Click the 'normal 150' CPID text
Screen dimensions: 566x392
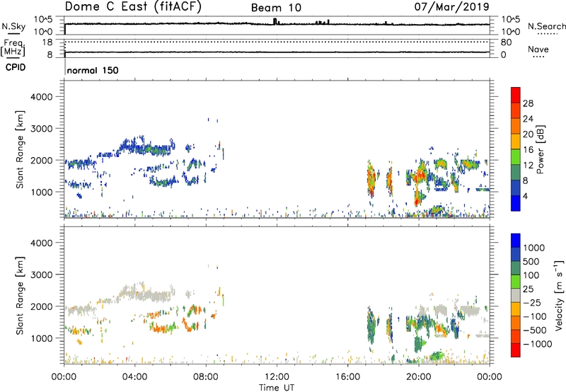click(93, 70)
